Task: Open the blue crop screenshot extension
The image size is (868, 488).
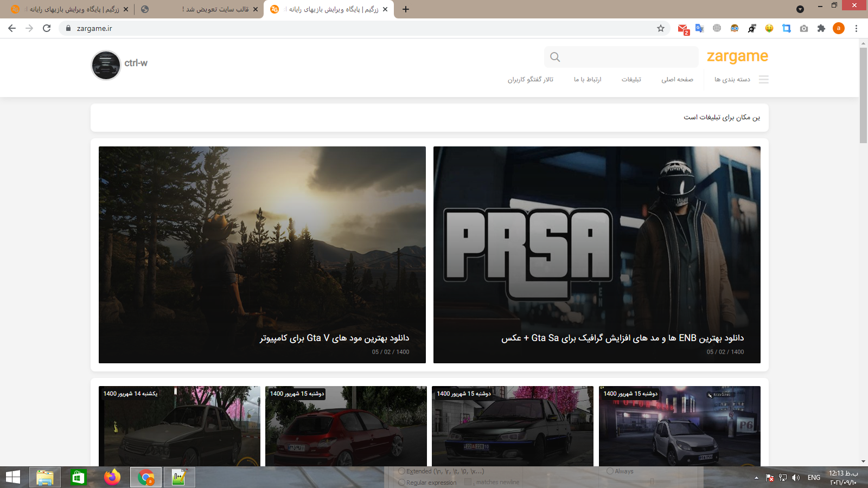Action: click(x=787, y=28)
